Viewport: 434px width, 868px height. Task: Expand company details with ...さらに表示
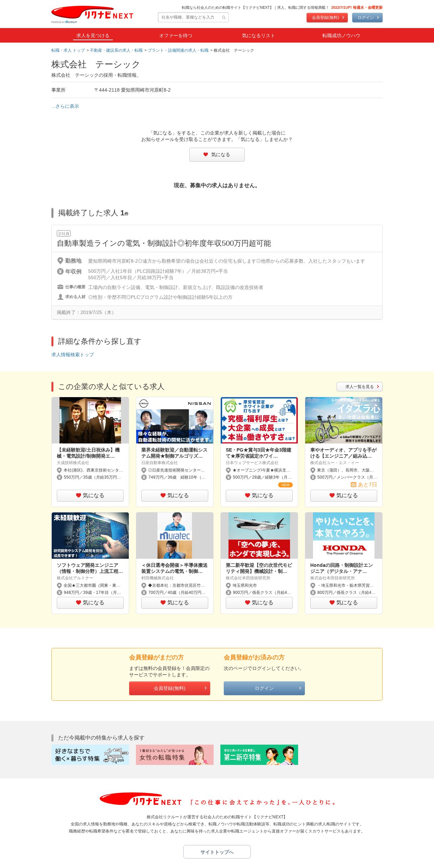click(65, 106)
